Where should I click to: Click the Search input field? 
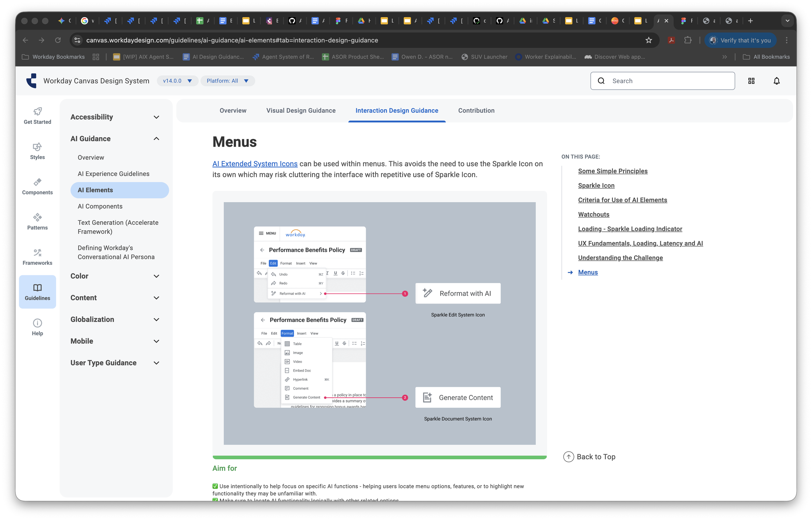[662, 81]
